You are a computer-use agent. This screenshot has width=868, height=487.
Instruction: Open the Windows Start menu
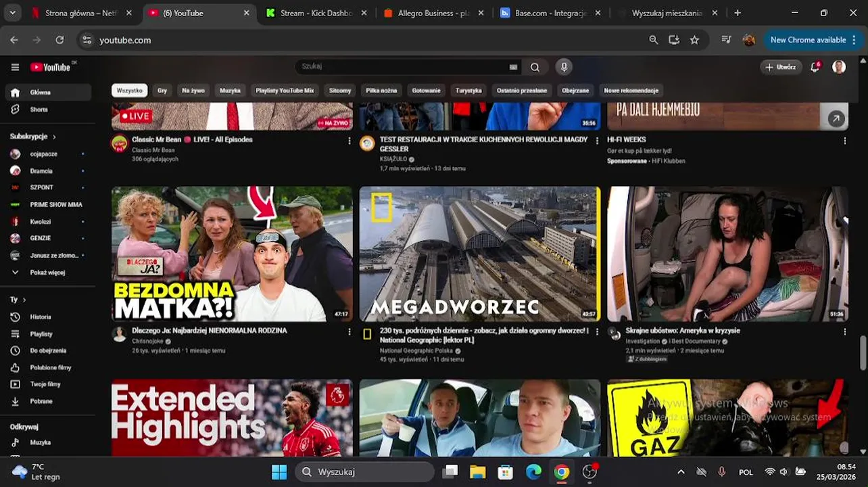[x=279, y=472]
